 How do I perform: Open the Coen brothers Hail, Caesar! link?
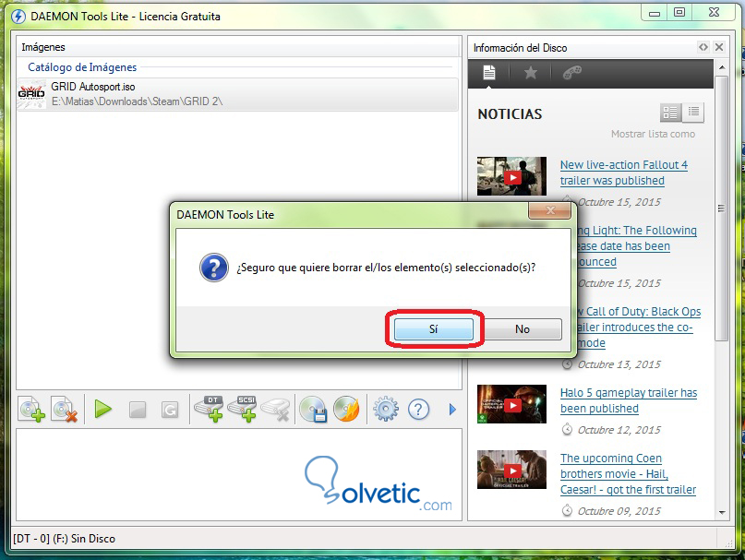628,473
